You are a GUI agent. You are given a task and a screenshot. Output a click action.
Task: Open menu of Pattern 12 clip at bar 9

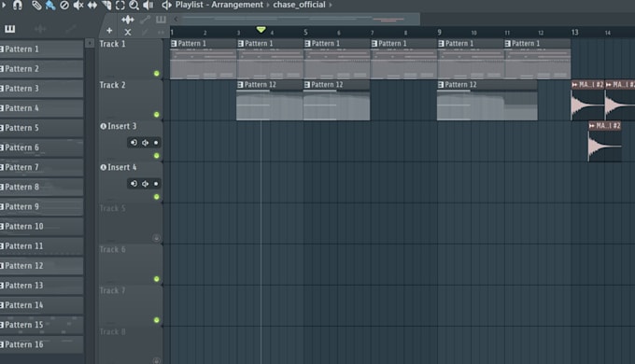tap(441, 85)
